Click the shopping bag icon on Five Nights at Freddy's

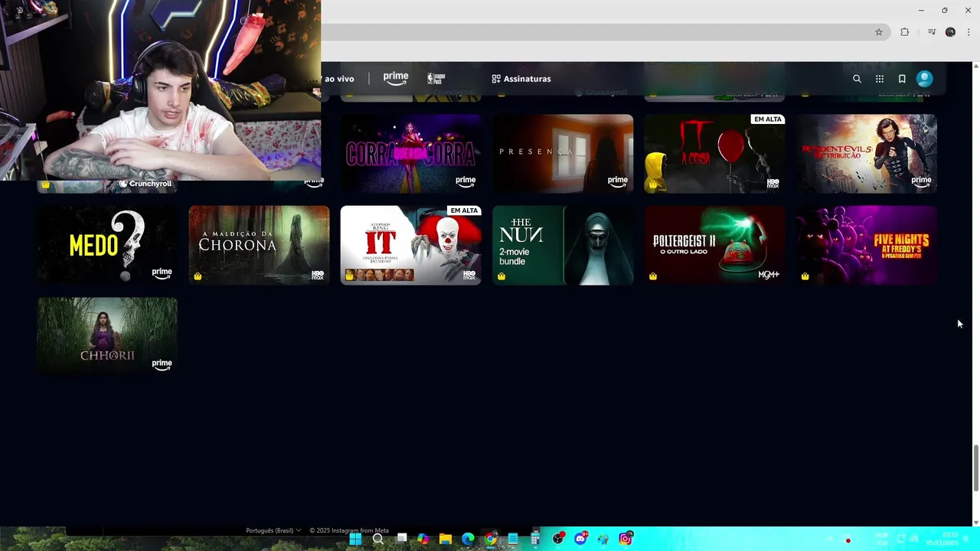(805, 276)
